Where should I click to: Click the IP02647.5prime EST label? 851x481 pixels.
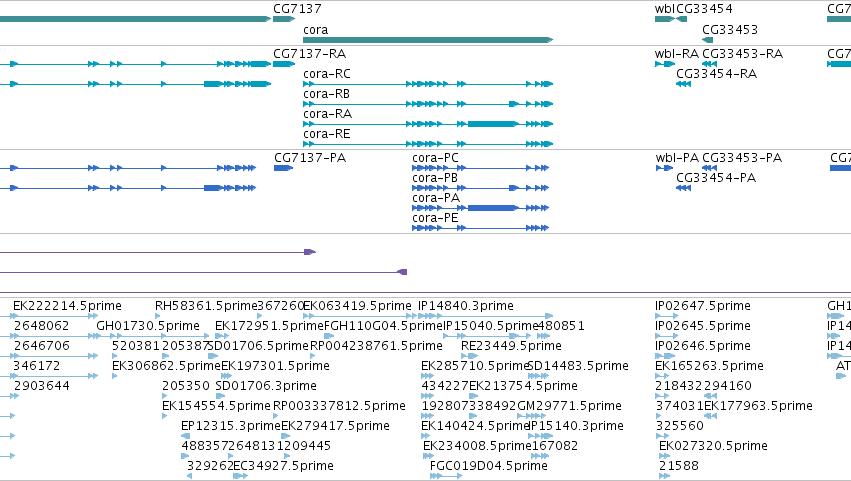tap(703, 306)
